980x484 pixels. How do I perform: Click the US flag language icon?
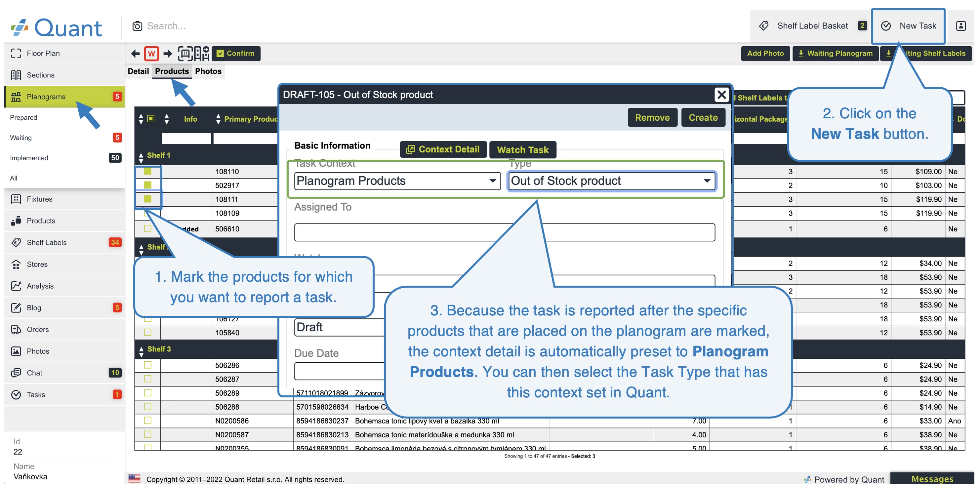134,478
